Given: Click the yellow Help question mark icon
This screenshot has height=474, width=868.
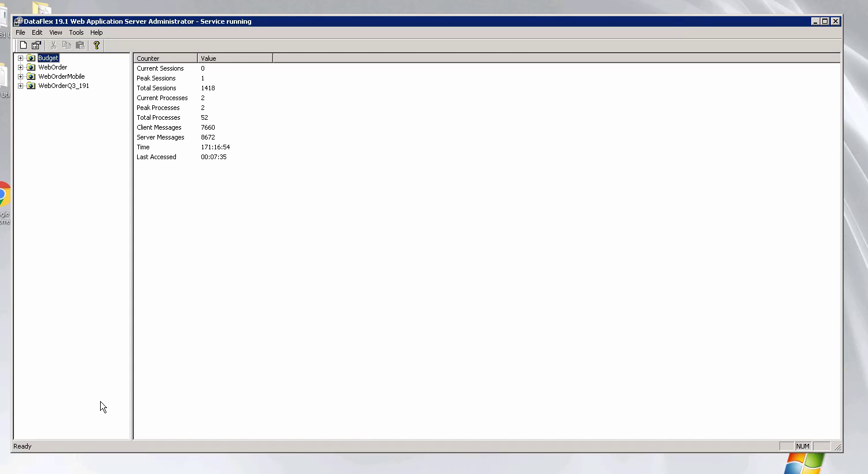Looking at the screenshot, I should tap(97, 45).
